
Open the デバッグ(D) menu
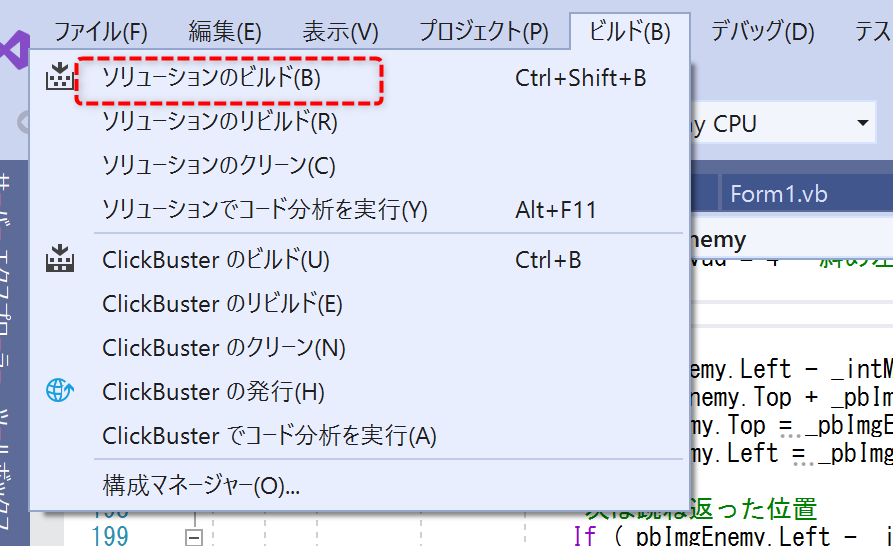[x=762, y=31]
